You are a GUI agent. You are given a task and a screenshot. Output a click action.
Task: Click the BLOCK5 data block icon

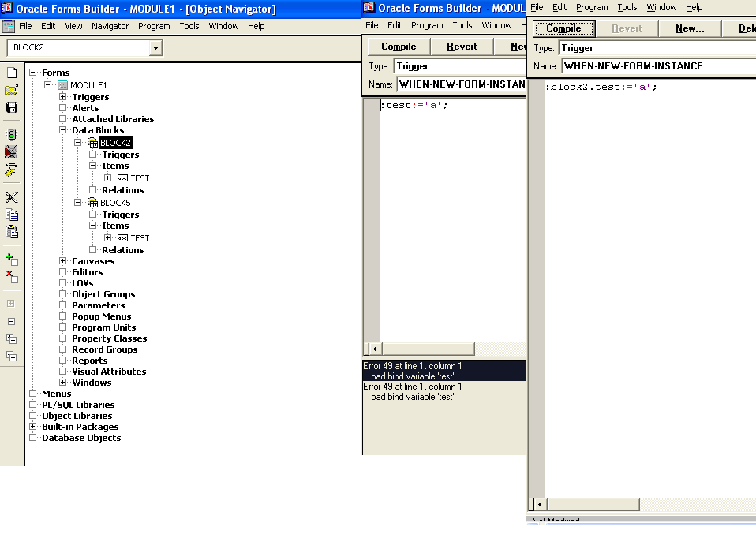coord(92,203)
